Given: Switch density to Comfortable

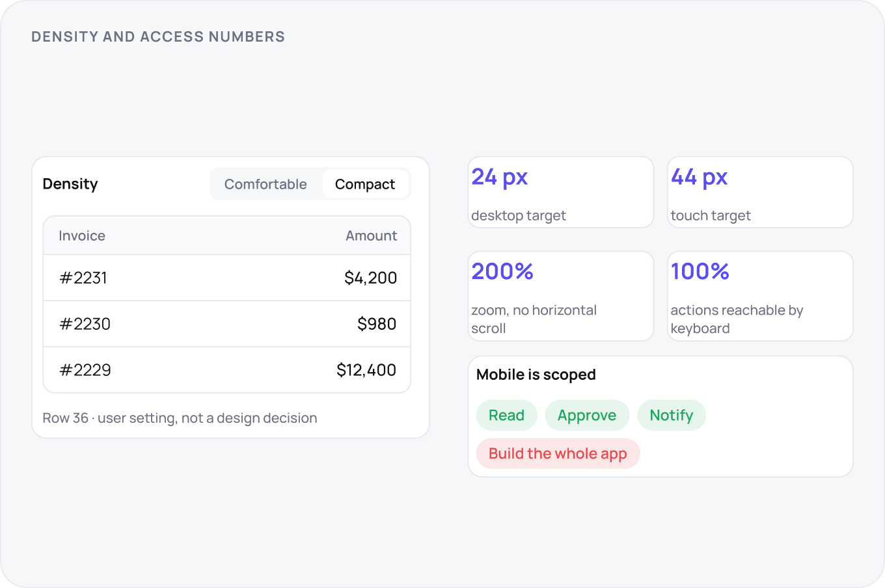Looking at the screenshot, I should coord(265,184).
